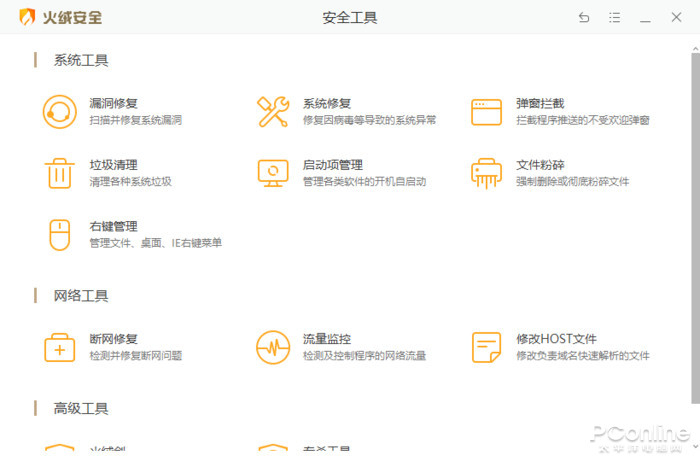Click description 管理文件、桌面、IE右键菜单
700x461 pixels.
[x=156, y=243]
